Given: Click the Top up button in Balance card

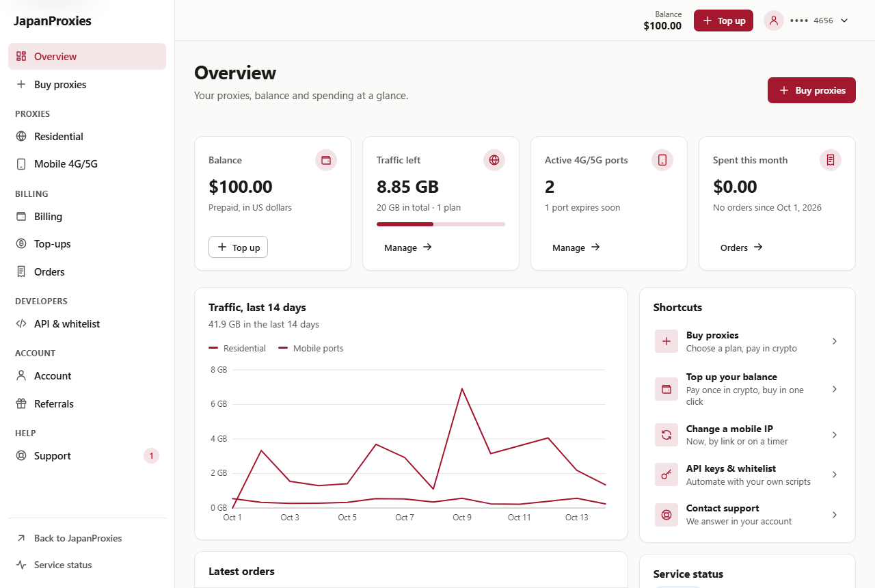Looking at the screenshot, I should pyautogui.click(x=238, y=247).
